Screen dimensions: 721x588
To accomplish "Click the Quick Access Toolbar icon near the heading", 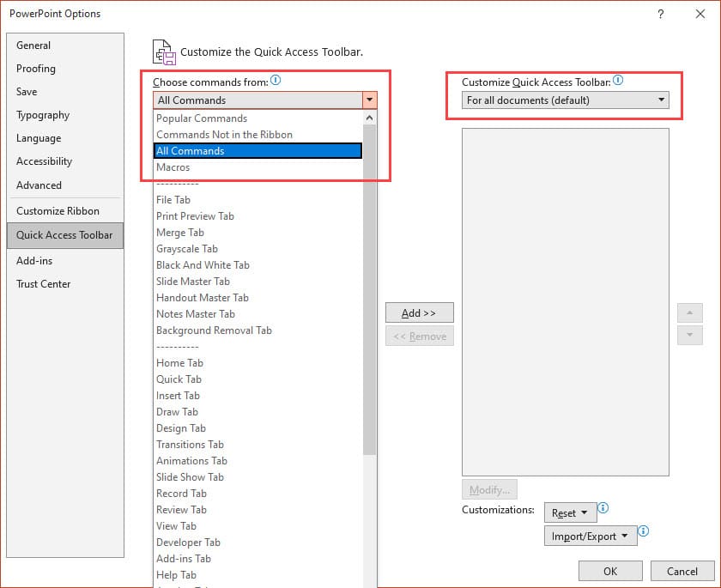I will [x=164, y=52].
